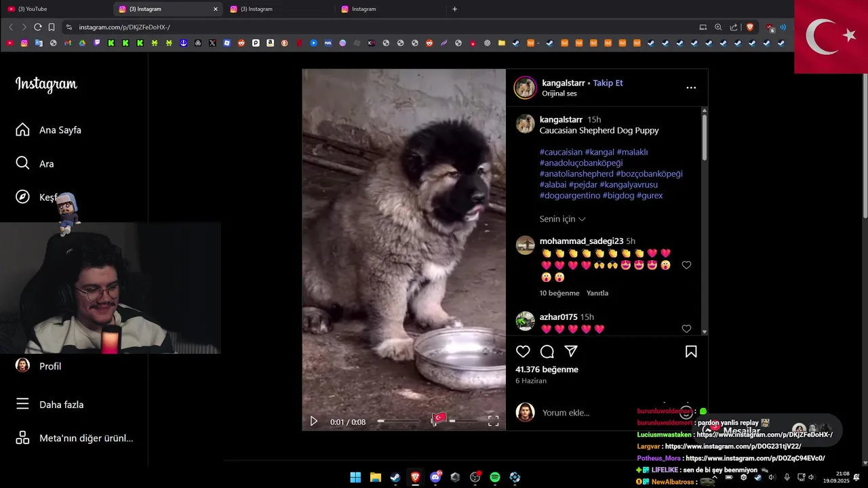The width and height of the screenshot is (868, 488).
Task: Open azhar0175 profile link
Action: point(558,317)
